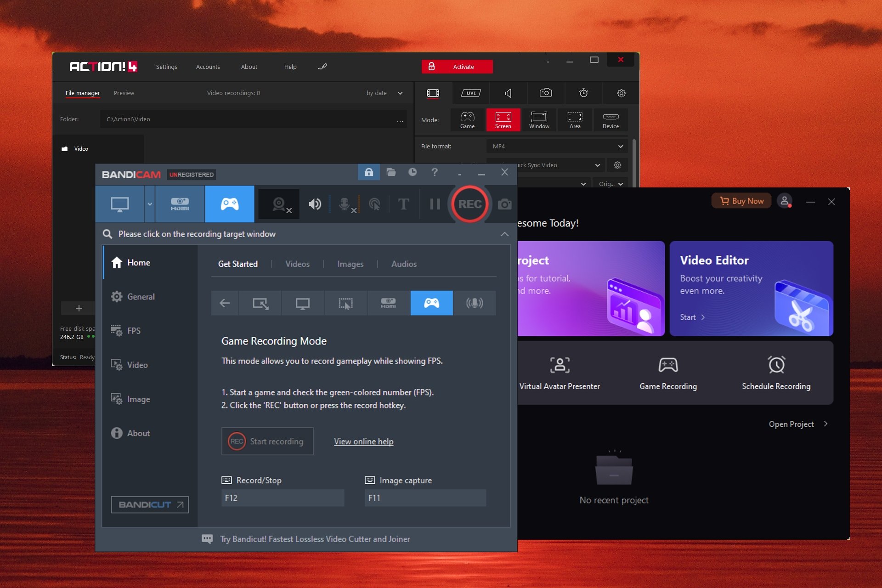Select Area mode in Action!
882x588 pixels.
(x=575, y=120)
